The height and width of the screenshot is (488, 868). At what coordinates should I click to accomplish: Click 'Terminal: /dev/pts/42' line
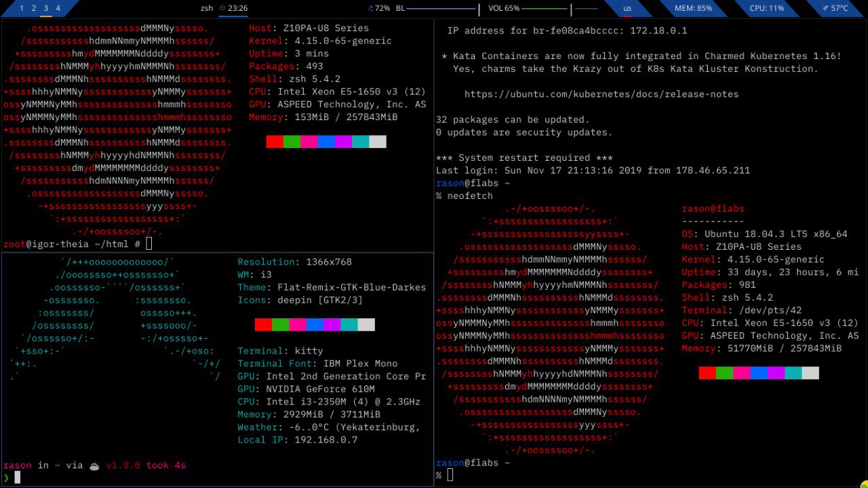[741, 310]
